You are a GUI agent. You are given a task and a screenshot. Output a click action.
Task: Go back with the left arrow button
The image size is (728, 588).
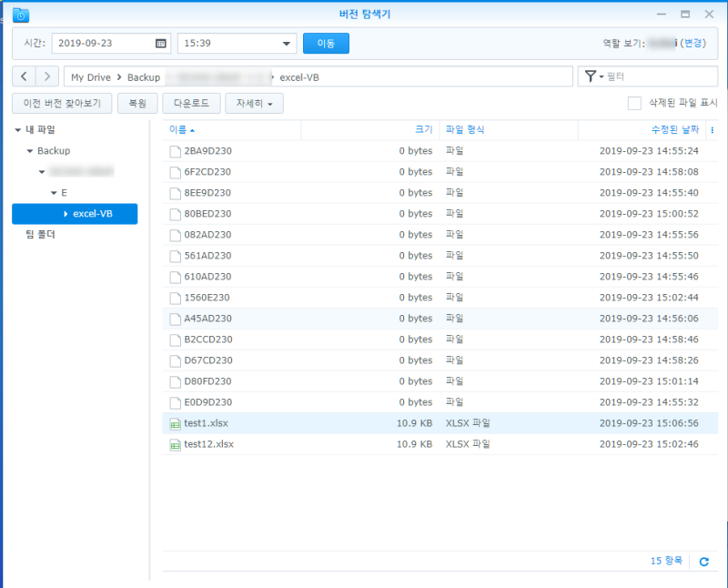tap(25, 76)
